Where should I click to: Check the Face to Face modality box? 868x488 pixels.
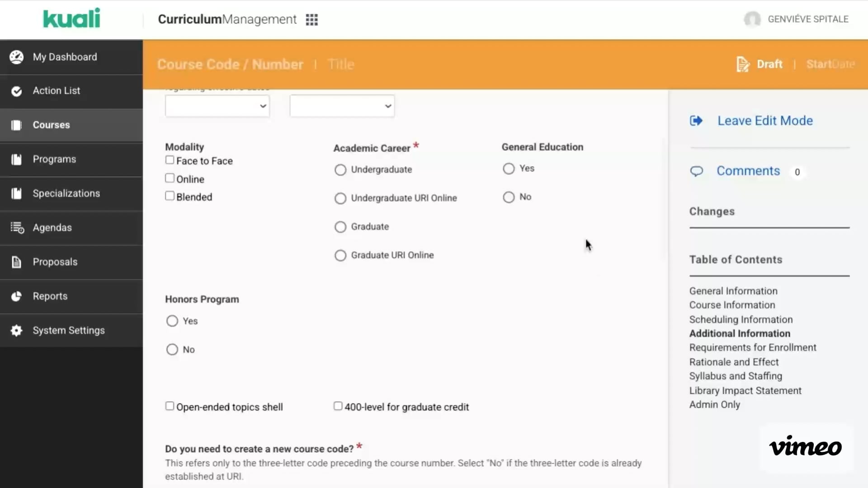170,160
